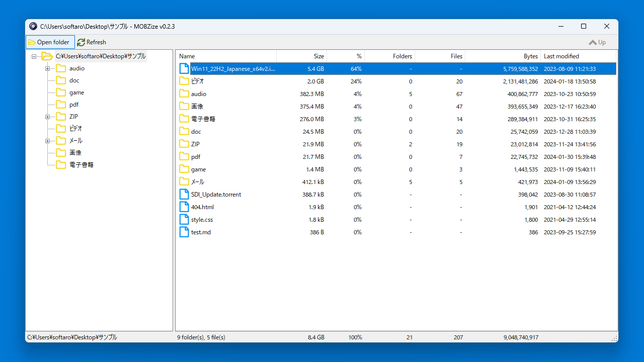This screenshot has height=362, width=644.
Task: Click file icon of SDI_Update.torrent row
Action: 184,195
